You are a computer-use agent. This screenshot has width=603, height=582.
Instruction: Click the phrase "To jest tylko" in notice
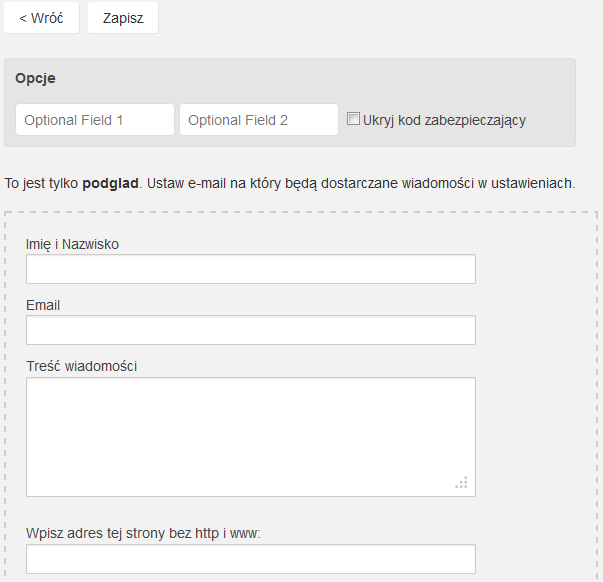(41, 184)
